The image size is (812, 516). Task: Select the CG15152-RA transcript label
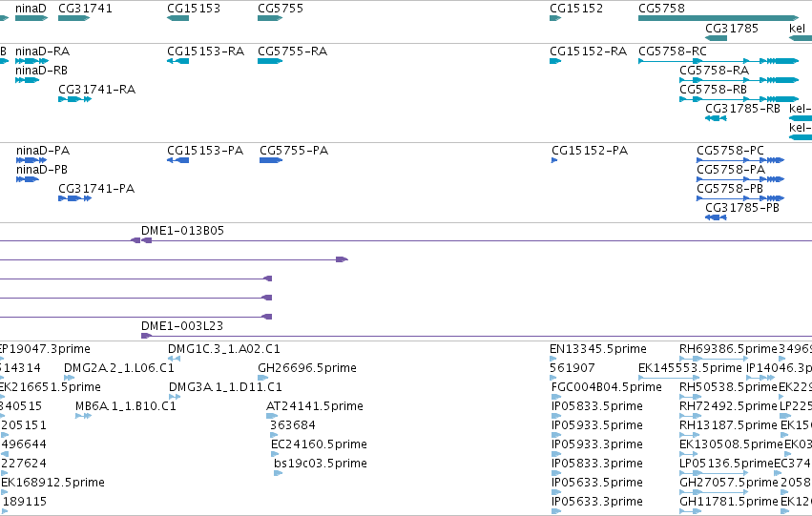tap(588, 52)
